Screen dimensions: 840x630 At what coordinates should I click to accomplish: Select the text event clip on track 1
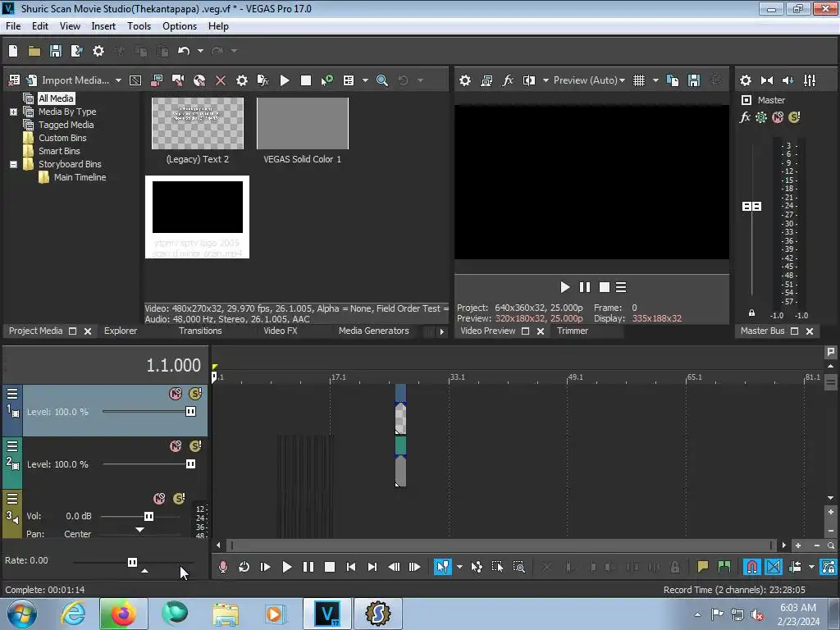(400, 418)
